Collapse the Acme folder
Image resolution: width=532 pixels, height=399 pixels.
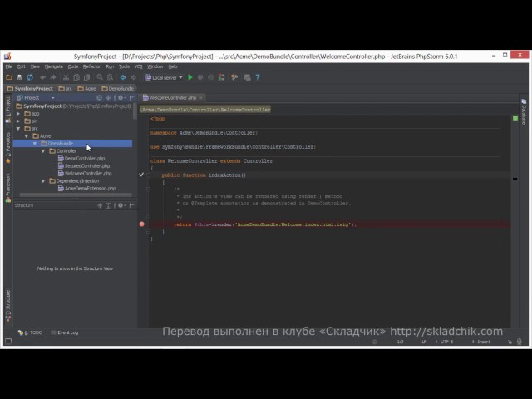pos(27,136)
